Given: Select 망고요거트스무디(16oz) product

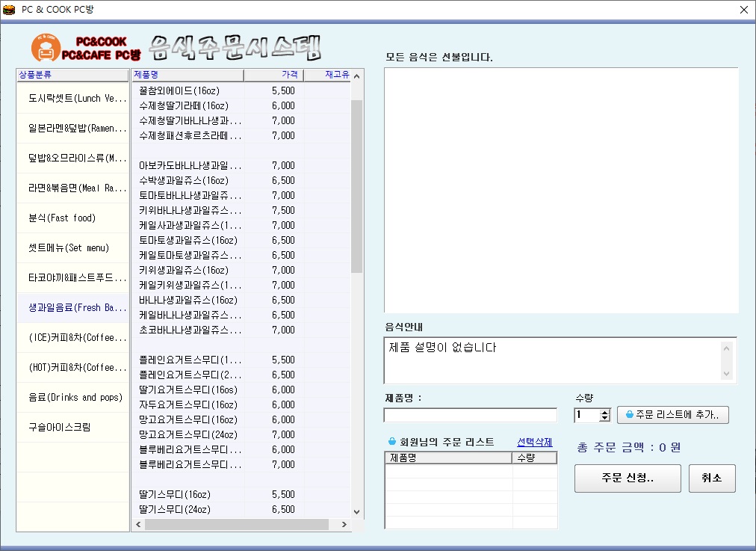Looking at the screenshot, I should 241,419.
